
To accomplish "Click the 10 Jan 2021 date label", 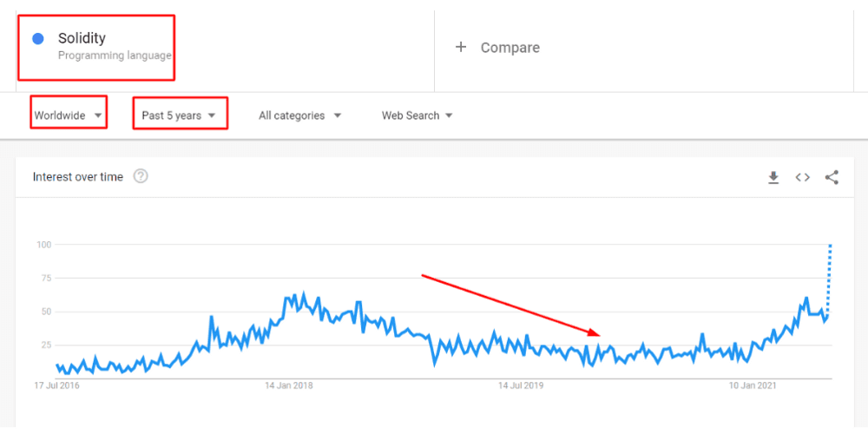I will pos(753,385).
